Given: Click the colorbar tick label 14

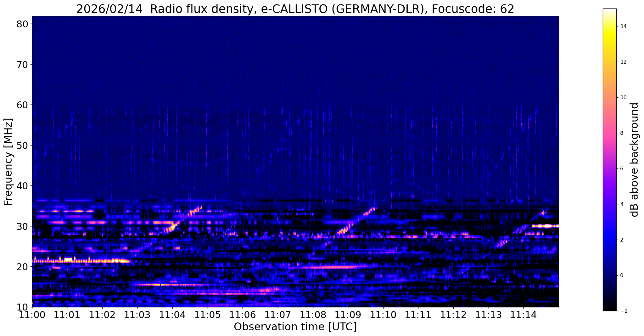Looking at the screenshot, I should [623, 26].
